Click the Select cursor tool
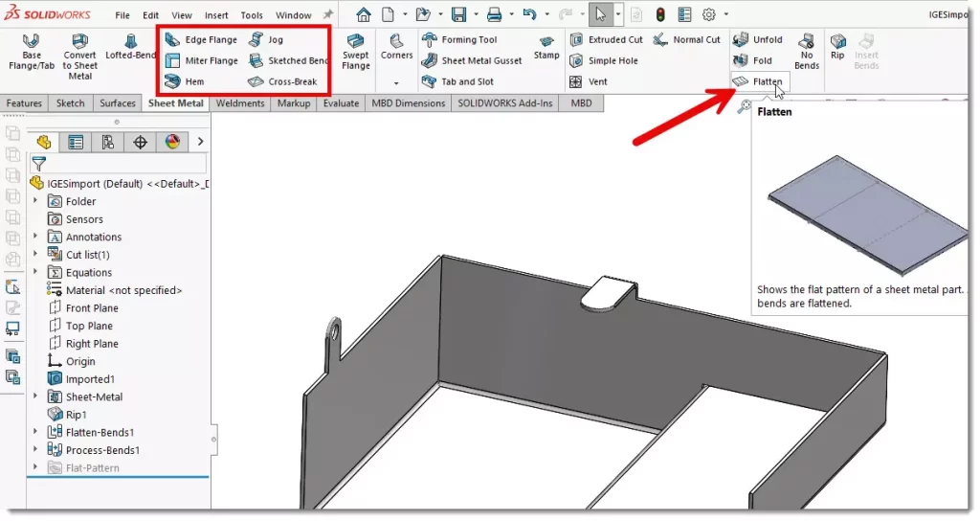The height and width of the screenshot is (521, 980). click(601, 14)
